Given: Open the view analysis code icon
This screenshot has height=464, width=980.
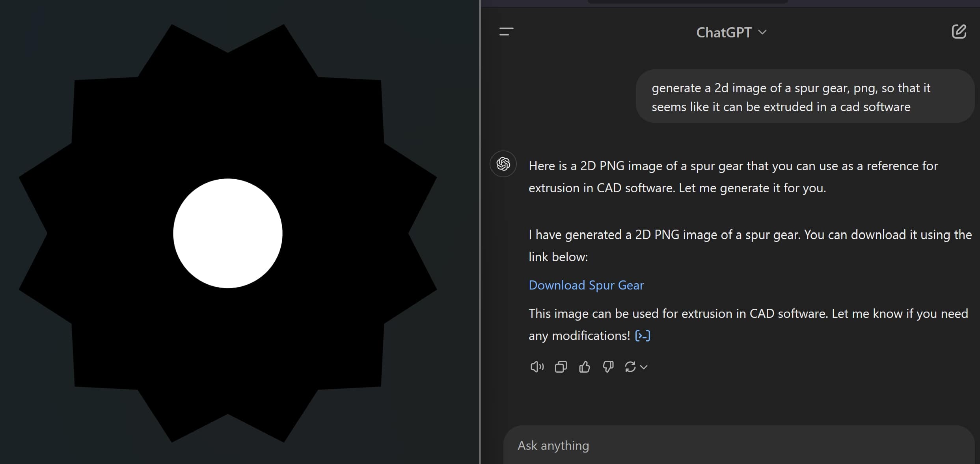Looking at the screenshot, I should tap(643, 336).
